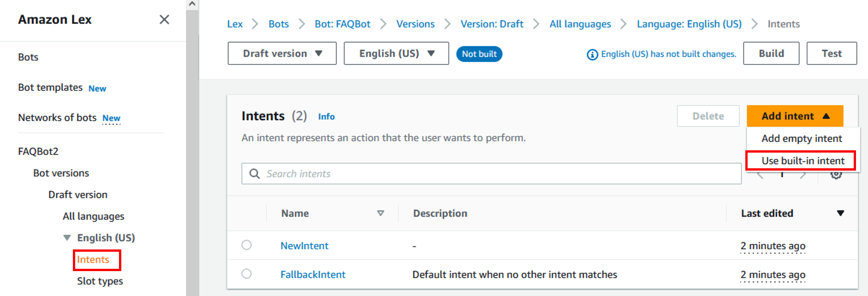Choose Add empty intent menu option

[802, 138]
